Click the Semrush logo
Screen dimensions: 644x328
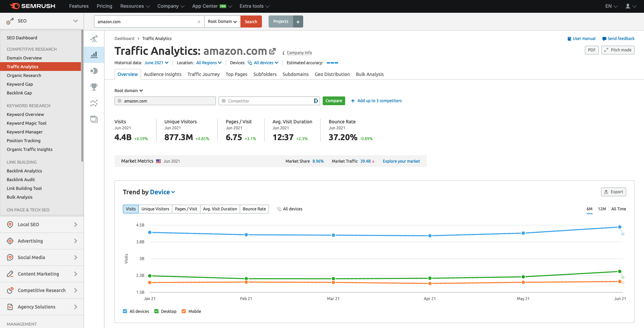tap(32, 6)
